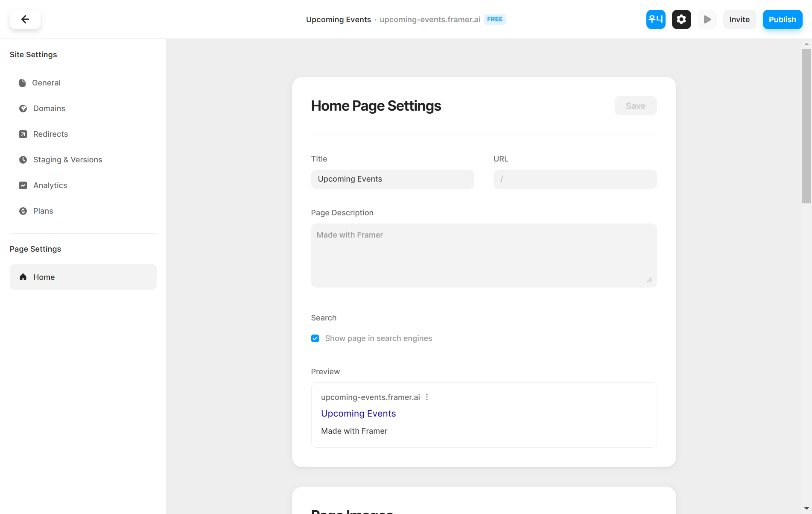
Task: Click the upcoming-events.framer.ai preview URL
Action: tap(371, 397)
